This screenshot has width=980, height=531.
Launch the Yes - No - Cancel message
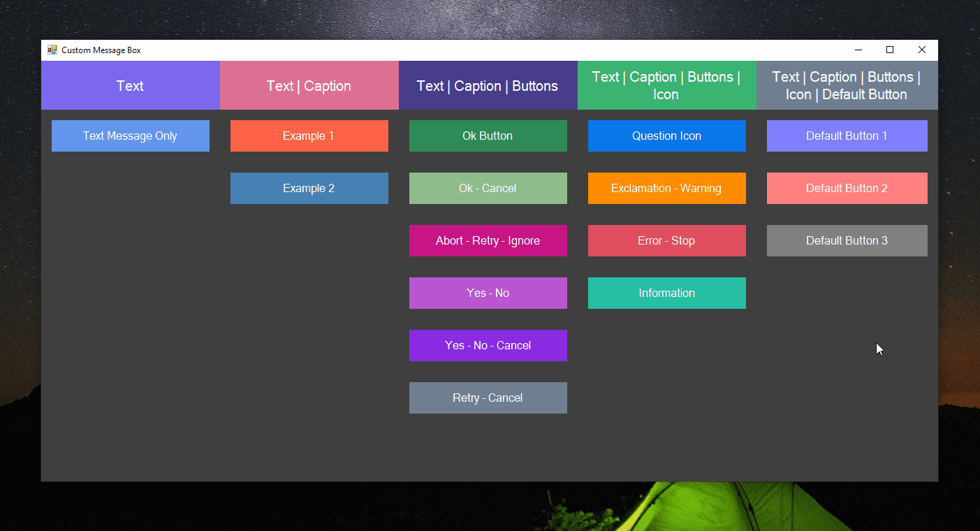[488, 345]
